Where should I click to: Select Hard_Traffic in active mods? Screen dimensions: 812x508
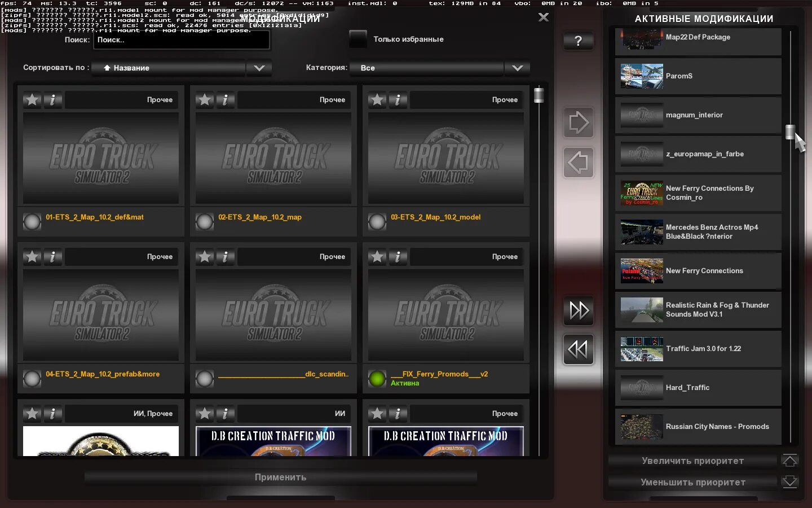698,388
